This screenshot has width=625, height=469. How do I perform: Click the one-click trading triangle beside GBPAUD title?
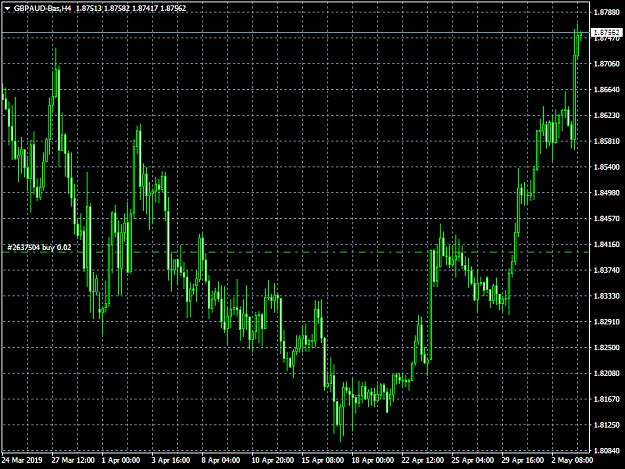coord(7,8)
